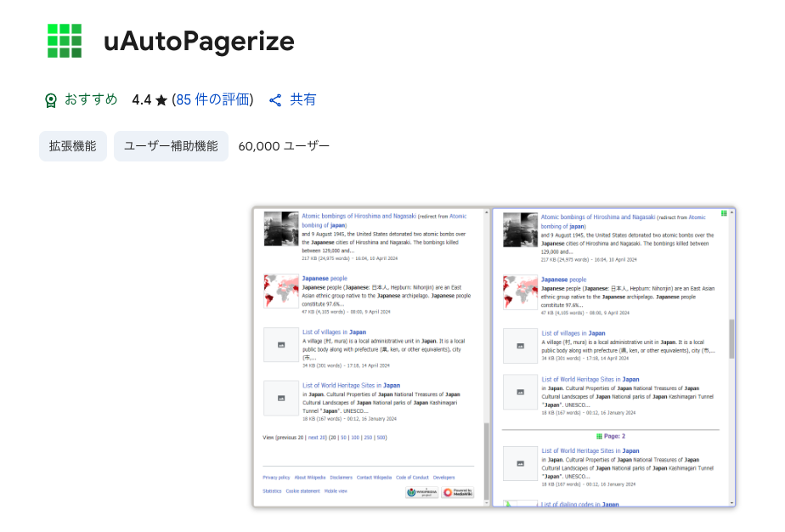The height and width of the screenshot is (532, 785).
Task: Click the おすすめ featured badge icon
Action: [x=51, y=100]
